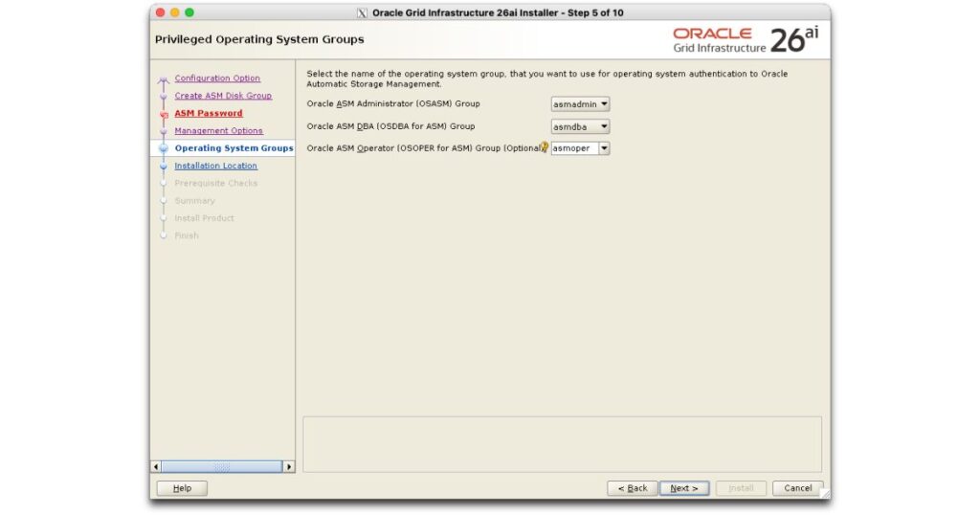Click the left arrow of sidebar scrollbar
Viewport: 980px width, 515px height.
[156, 467]
